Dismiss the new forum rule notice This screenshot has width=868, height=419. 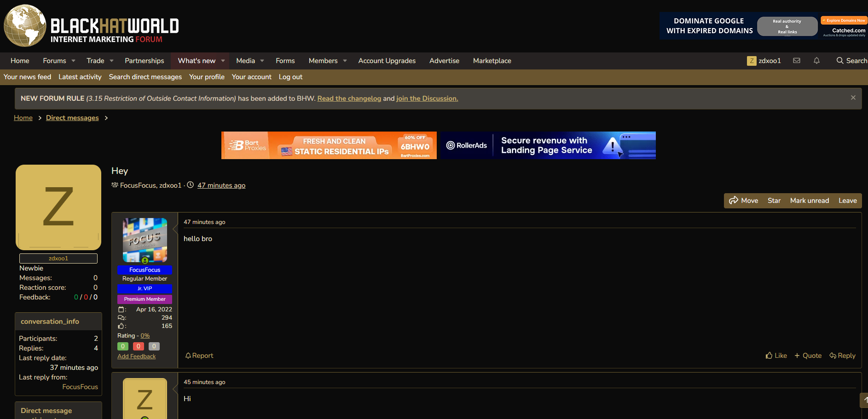(x=853, y=98)
